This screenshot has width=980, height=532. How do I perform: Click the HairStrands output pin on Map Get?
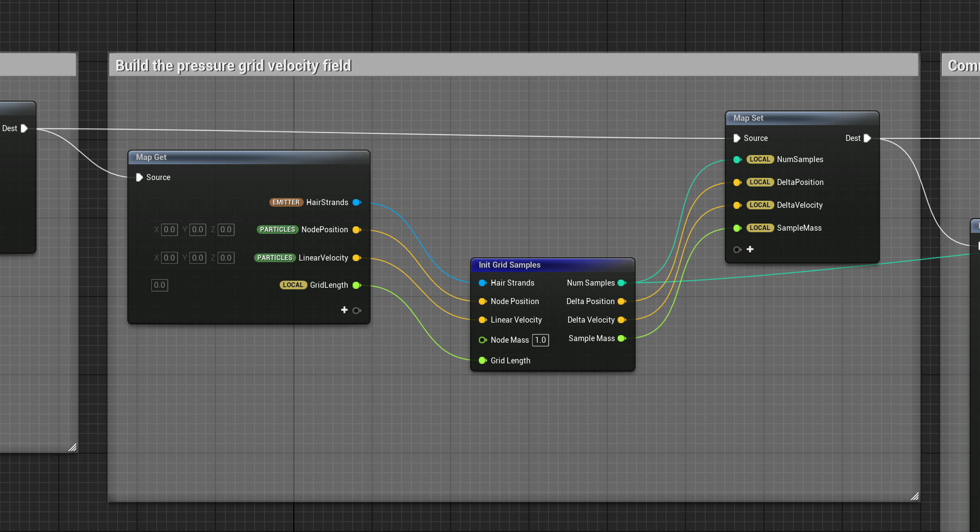356,202
